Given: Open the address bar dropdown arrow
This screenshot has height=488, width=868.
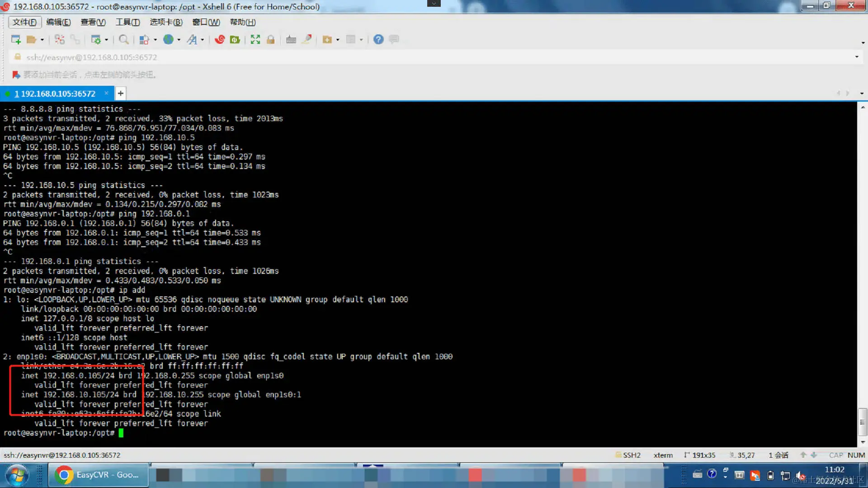Looking at the screenshot, I should [x=856, y=57].
